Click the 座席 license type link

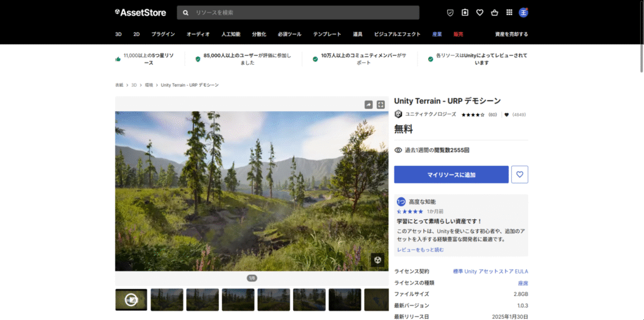523,283
